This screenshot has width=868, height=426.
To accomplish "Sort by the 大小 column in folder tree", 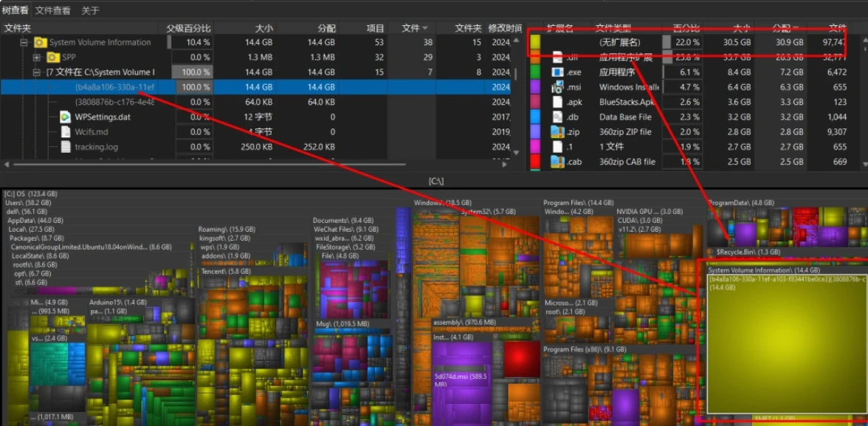I will tap(263, 28).
